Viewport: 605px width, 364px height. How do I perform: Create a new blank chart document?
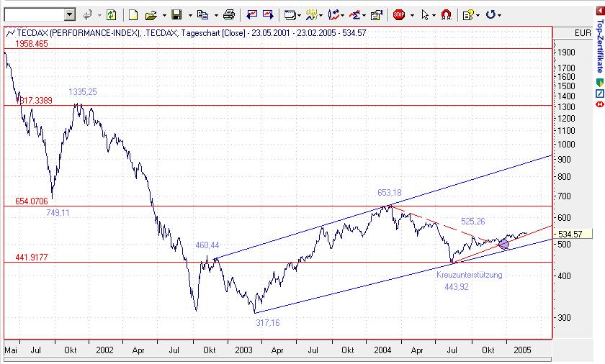tap(133, 15)
